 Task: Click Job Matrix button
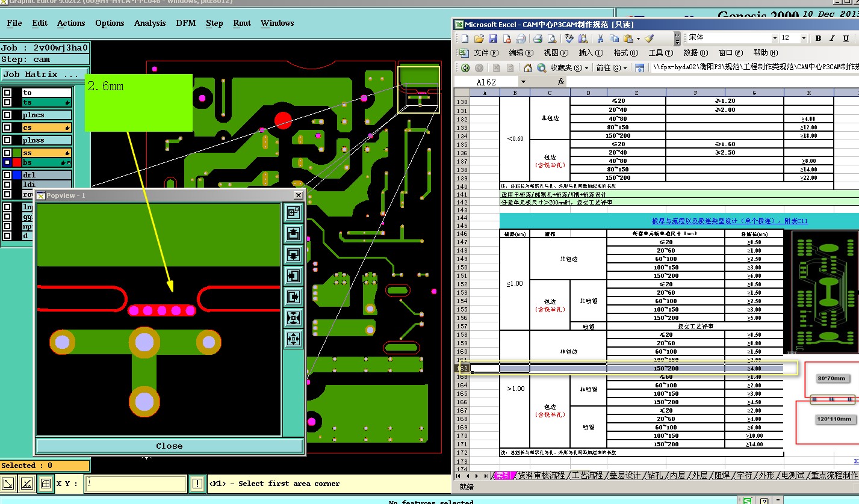click(x=43, y=75)
